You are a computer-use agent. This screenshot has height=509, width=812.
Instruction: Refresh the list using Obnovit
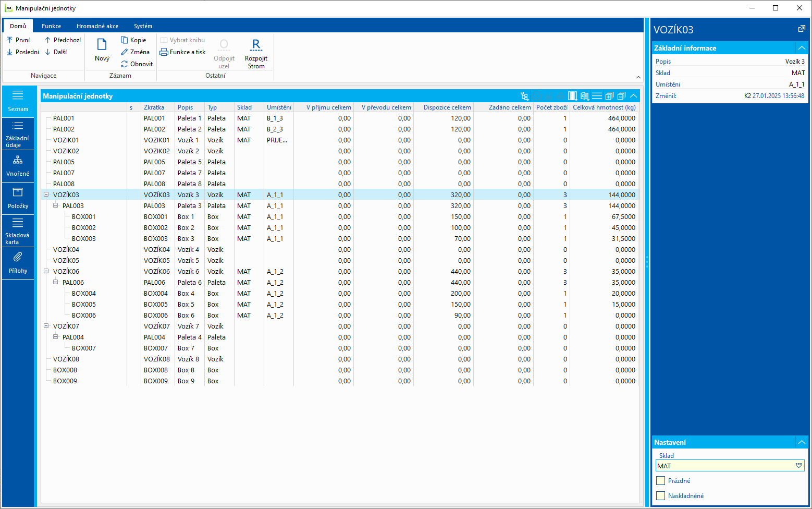click(x=137, y=64)
